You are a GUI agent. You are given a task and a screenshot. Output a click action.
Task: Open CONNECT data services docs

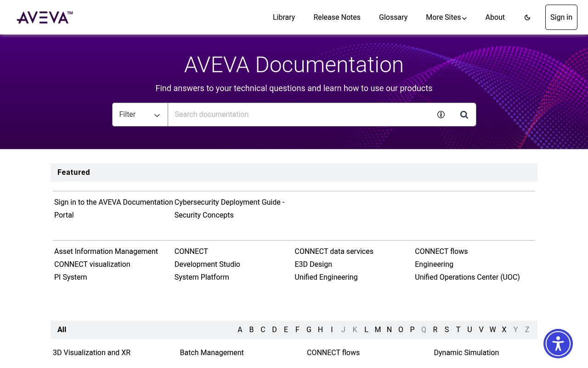point(334,251)
